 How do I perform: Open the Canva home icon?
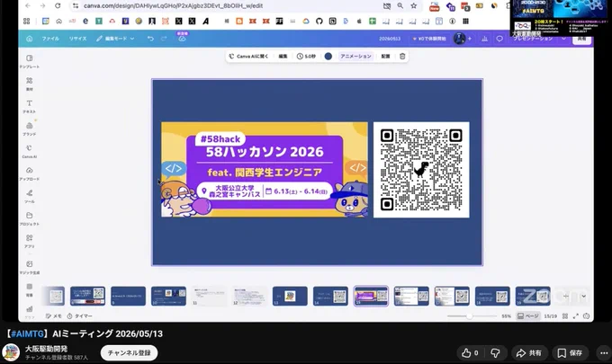(30, 39)
